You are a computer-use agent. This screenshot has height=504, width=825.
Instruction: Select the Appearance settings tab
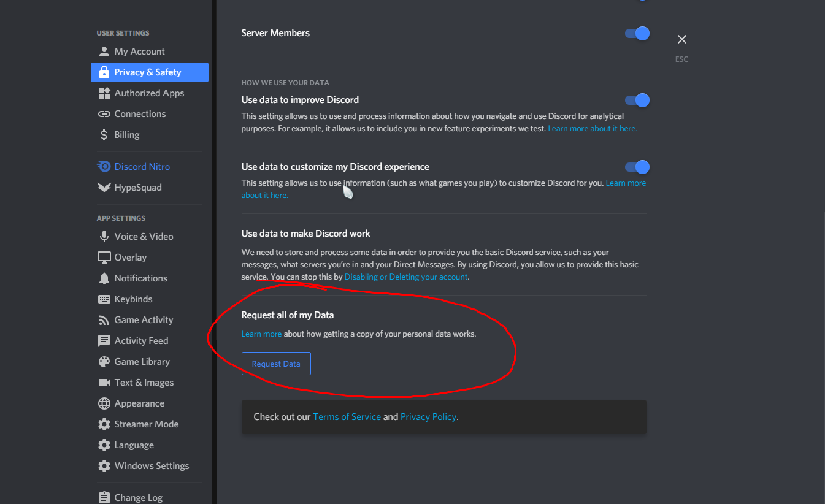[150, 403]
